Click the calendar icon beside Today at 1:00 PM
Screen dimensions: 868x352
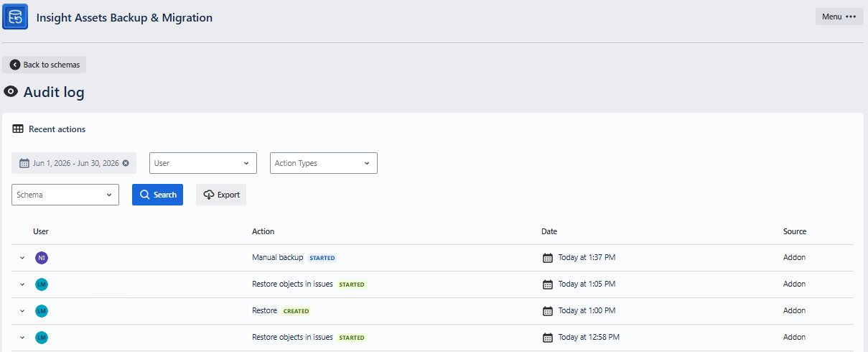click(x=548, y=311)
